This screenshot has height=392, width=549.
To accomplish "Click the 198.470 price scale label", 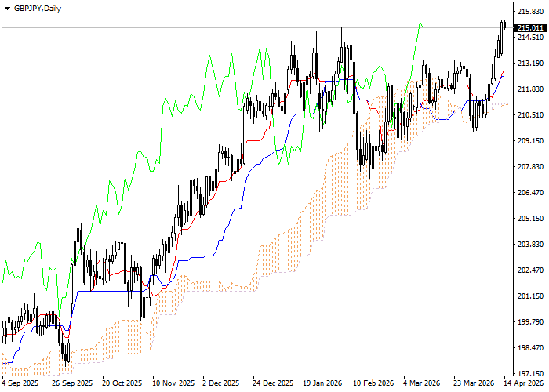I will (530, 348).
